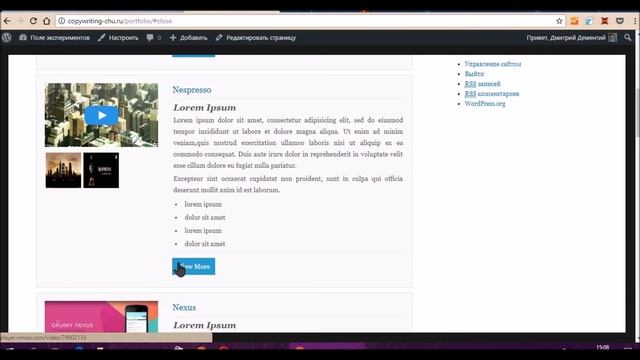Click Редактировать страницу in admin bar
Screen dimensions: 640x360
(x=256, y=38)
